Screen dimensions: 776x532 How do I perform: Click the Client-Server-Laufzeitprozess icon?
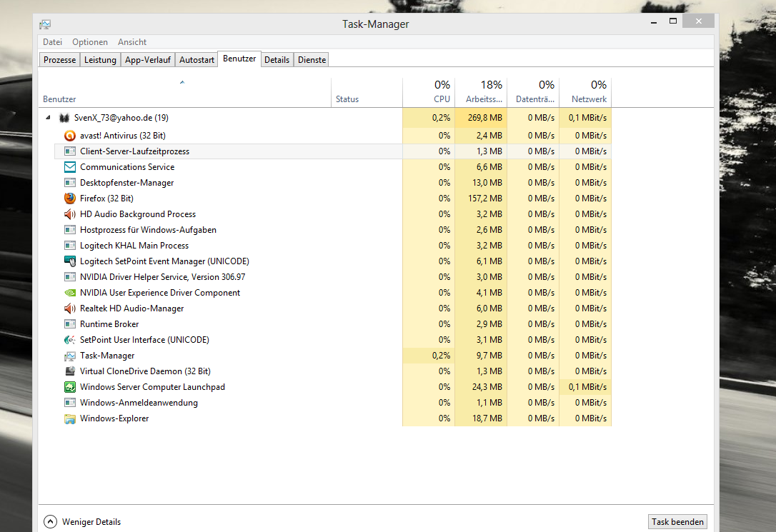[x=70, y=151]
